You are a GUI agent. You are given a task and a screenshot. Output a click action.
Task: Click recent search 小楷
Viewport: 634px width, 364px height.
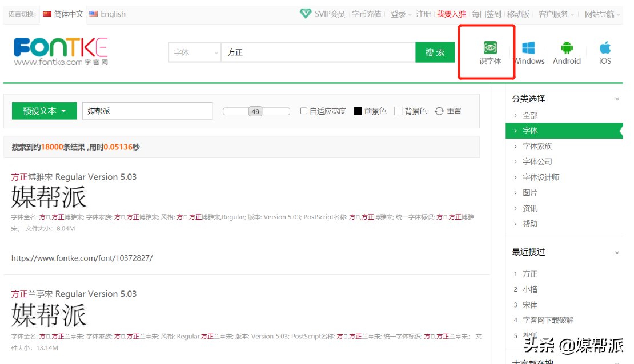[x=530, y=289]
